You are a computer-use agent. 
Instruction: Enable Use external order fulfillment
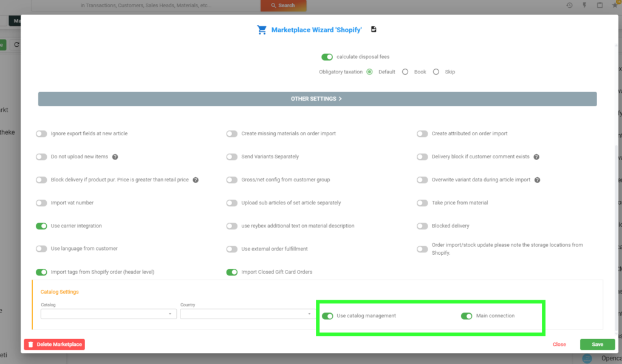(x=231, y=249)
